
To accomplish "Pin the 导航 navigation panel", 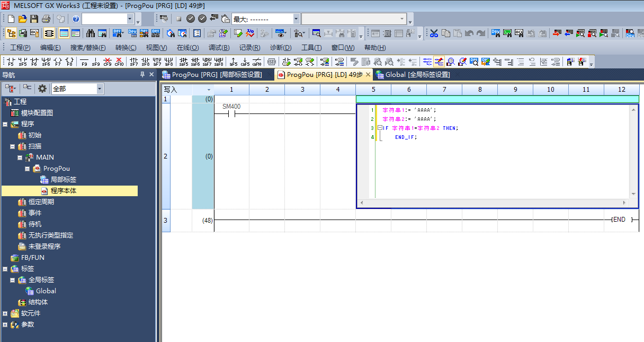I will coord(142,75).
